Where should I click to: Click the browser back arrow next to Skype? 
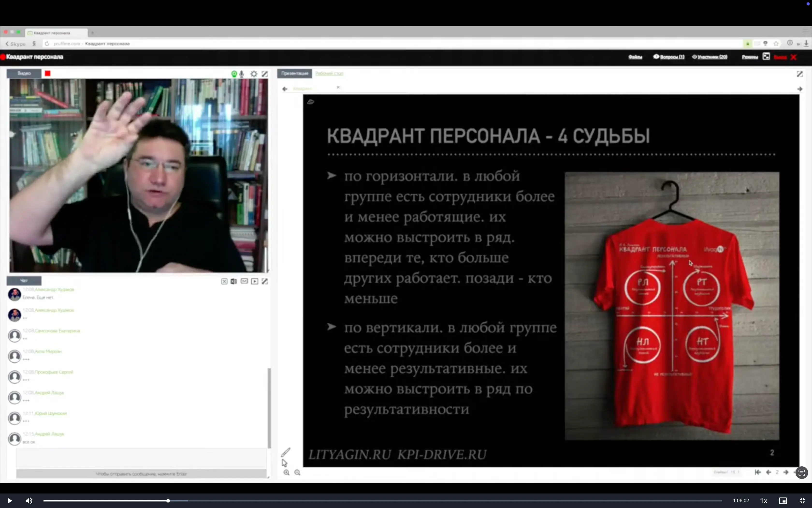pos(7,44)
